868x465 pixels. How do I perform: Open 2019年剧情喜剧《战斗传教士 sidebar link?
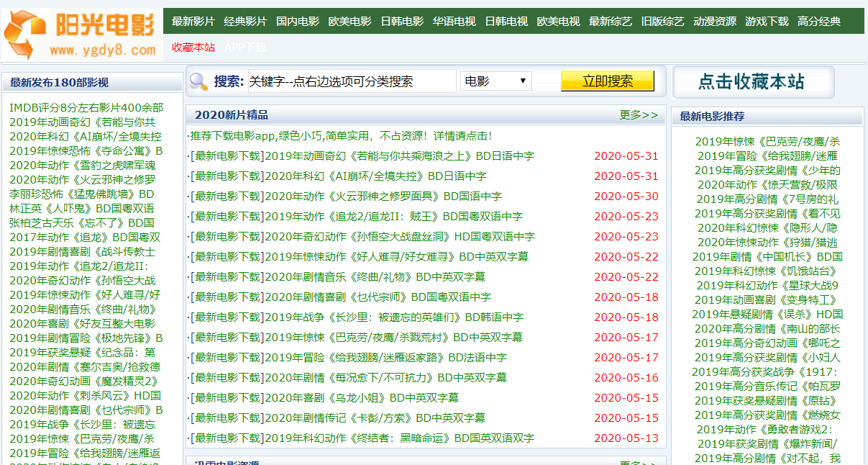pyautogui.click(x=82, y=251)
